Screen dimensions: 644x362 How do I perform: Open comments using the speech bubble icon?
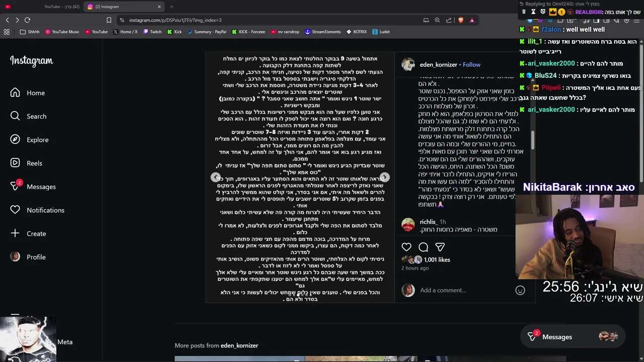pos(423,247)
